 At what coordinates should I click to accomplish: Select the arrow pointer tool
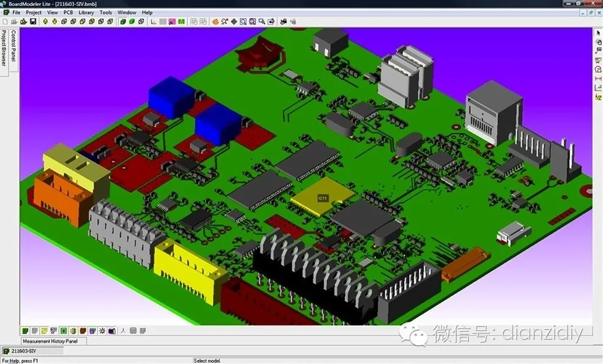(598, 33)
